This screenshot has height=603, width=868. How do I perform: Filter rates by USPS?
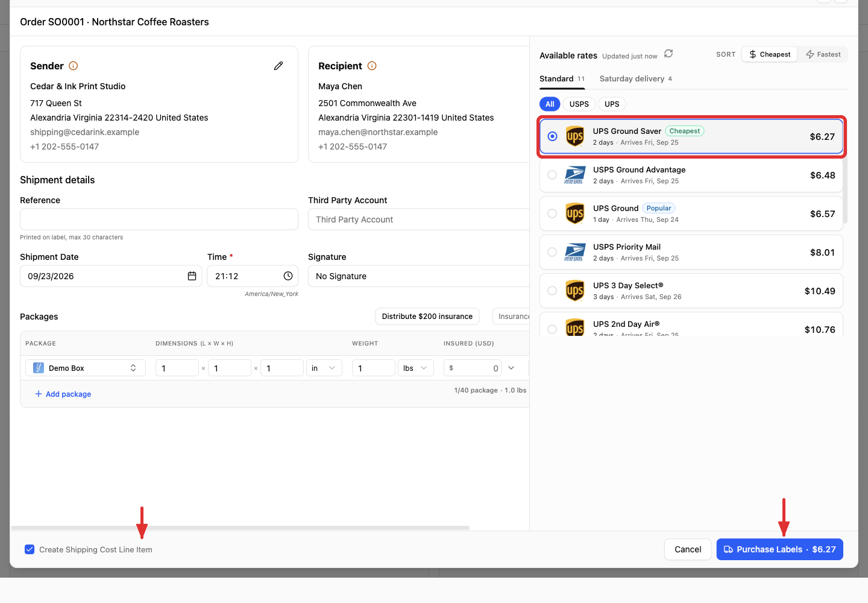pos(579,104)
